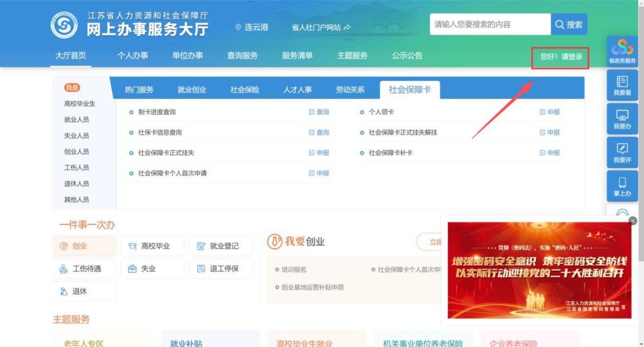The image size is (644, 347).
Task: Click the red 密码安全 banner image
Action: [539, 270]
